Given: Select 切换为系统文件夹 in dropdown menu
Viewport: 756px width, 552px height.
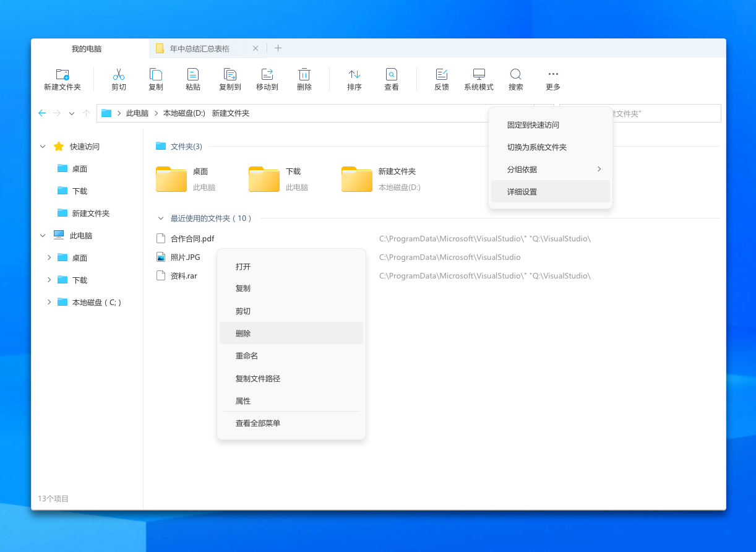Looking at the screenshot, I should pyautogui.click(x=551, y=147).
